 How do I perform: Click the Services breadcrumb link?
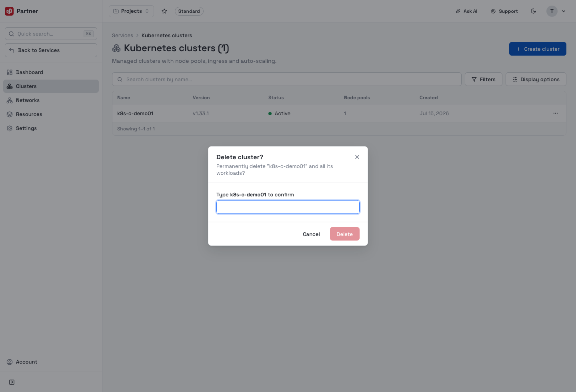click(x=122, y=36)
